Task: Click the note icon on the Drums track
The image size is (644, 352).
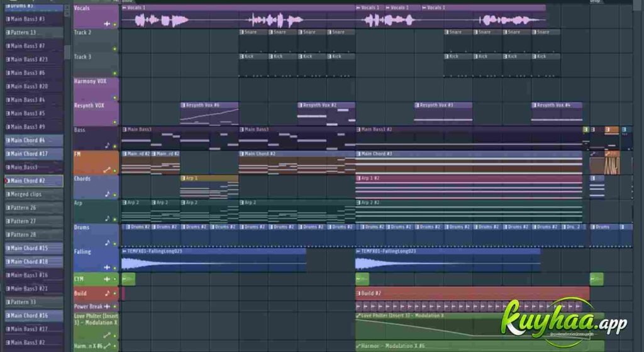Action: [x=108, y=242]
